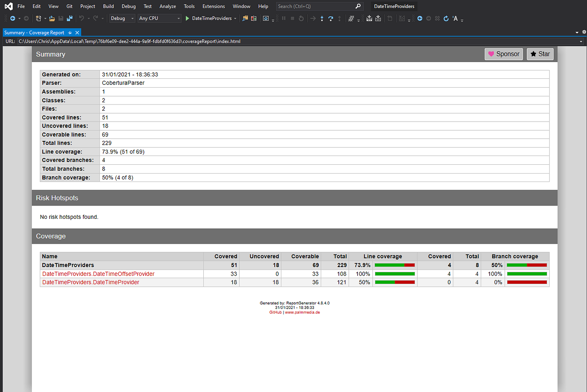Open a file with the folder icon
The image size is (587, 392).
[x=52, y=18]
